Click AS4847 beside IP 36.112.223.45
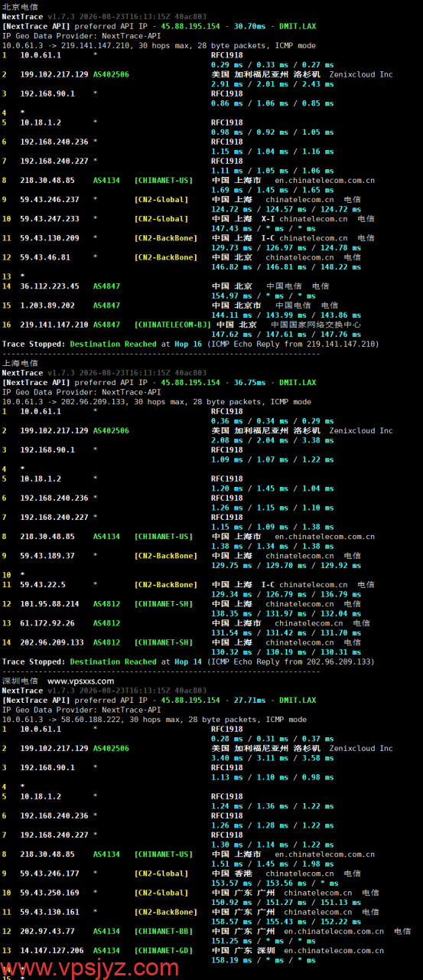This screenshot has width=423, height=980. pos(106,286)
